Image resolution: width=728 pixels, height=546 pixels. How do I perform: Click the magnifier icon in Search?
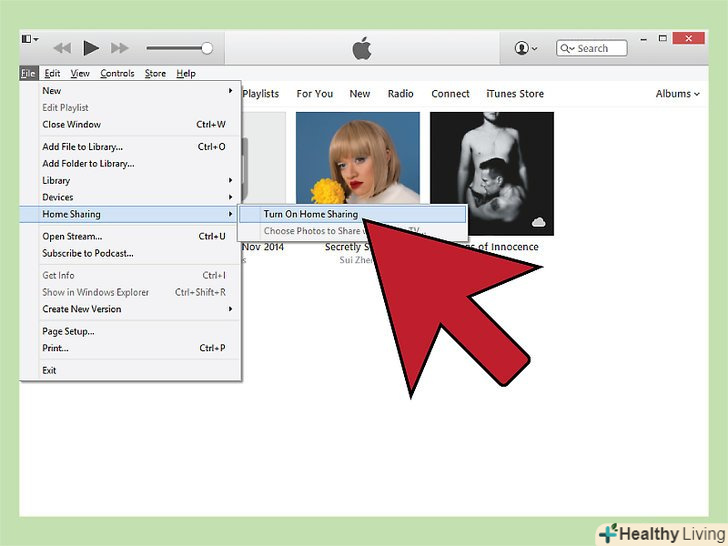[x=567, y=48]
